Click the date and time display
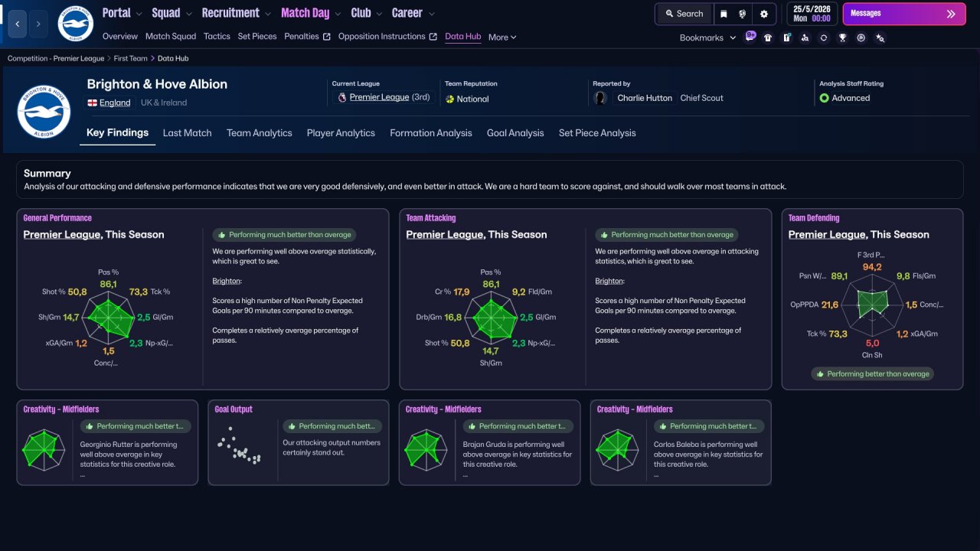 click(812, 14)
